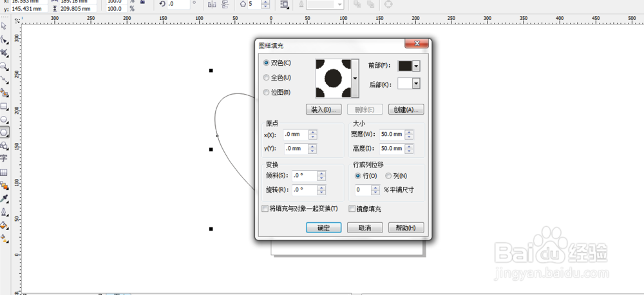Viewport: 644px width, 295px height.
Task: Select the 位图(B) bitmap radio button
Action: [x=266, y=93]
